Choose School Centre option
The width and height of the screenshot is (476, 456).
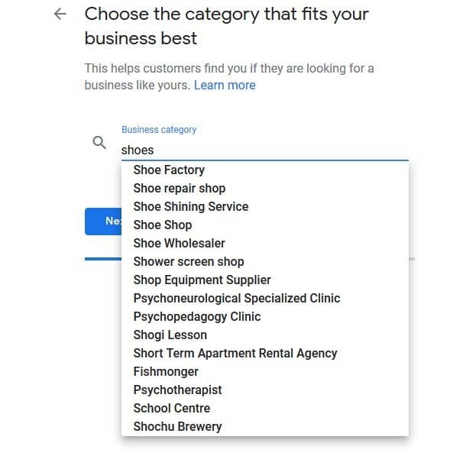point(264,409)
